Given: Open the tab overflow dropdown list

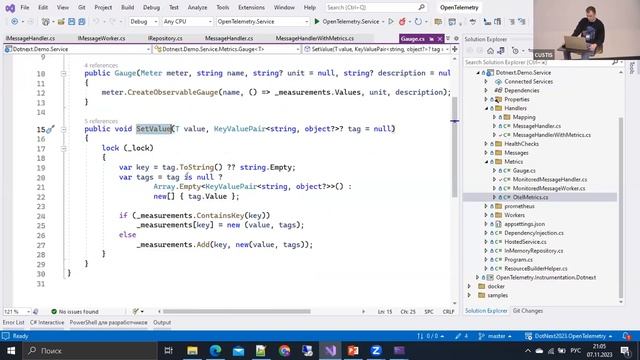Looking at the screenshot, I should [x=448, y=38].
